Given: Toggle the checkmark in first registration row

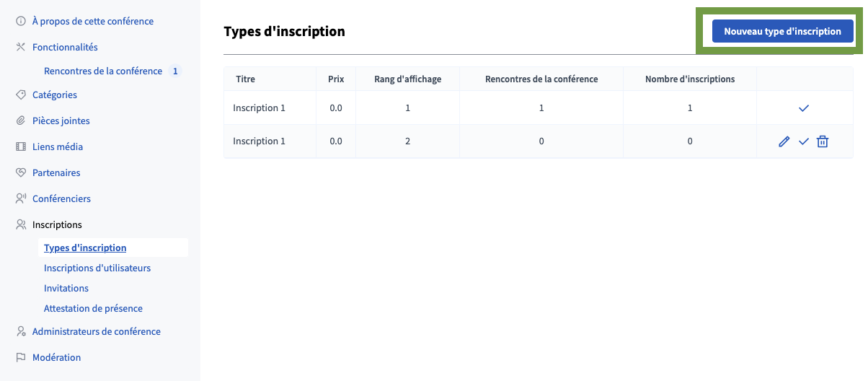Looking at the screenshot, I should (x=804, y=108).
